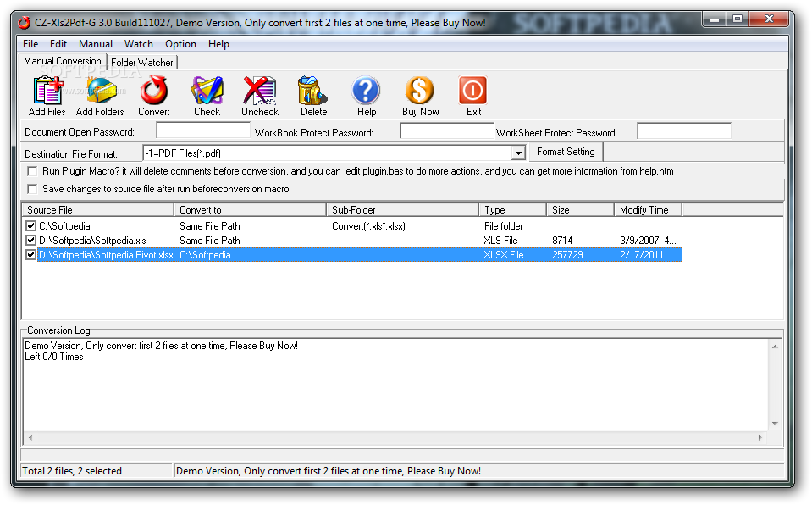Open the File menu
The height and width of the screenshot is (505, 812).
30,44
